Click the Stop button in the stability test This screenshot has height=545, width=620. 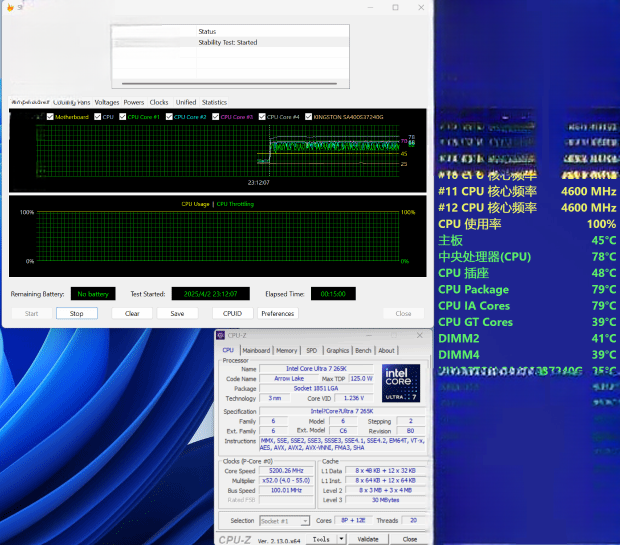click(77, 313)
